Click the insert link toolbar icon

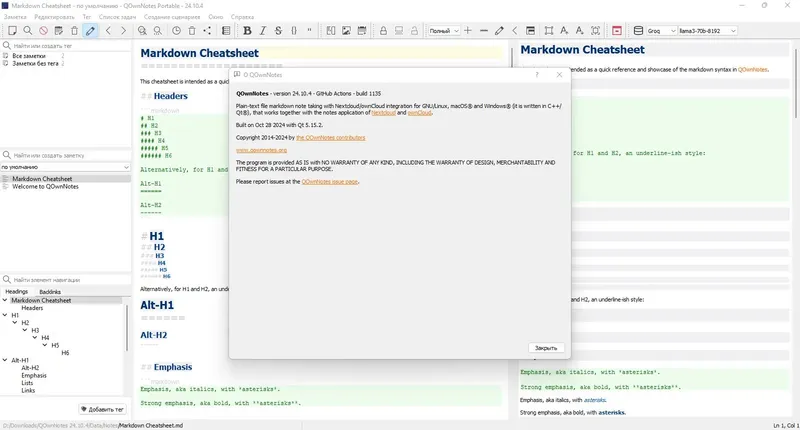[x=331, y=31]
